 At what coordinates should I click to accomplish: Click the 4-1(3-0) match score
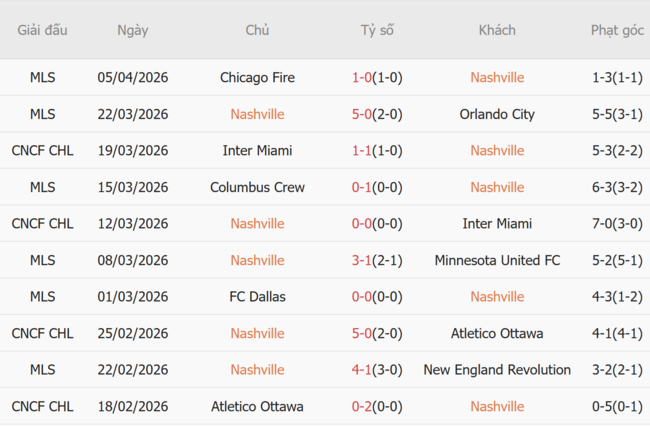[377, 369]
